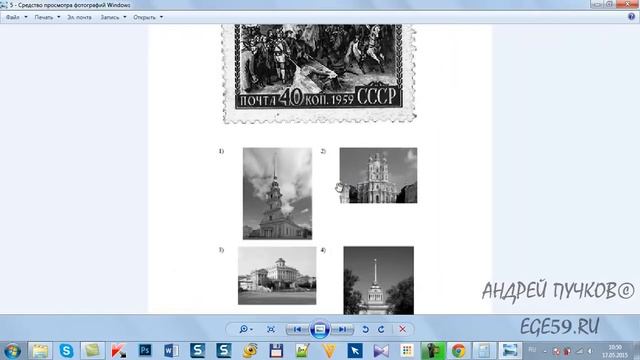This screenshot has width=640, height=360.
Task: Click the system tray clock
Action: (x=615, y=351)
